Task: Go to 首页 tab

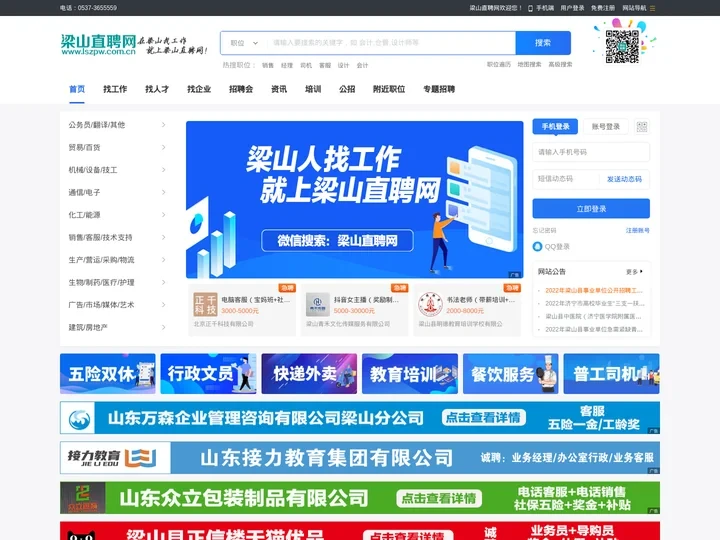Action: tap(77, 89)
